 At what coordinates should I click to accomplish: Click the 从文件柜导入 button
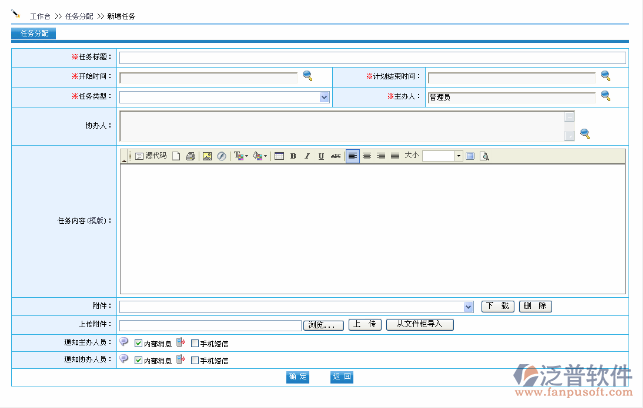(x=420, y=325)
